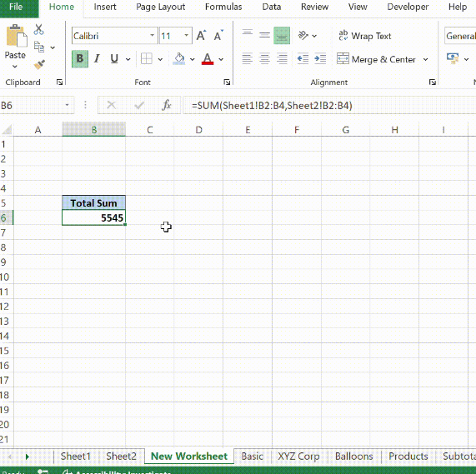Decrease indent icon
Image resolution: width=476 pixels, height=474 pixels.
[303, 58]
